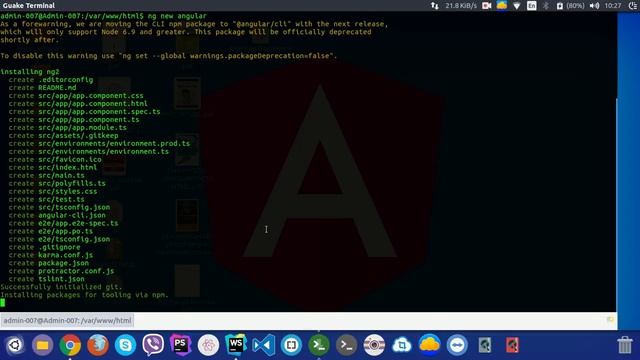Click 'karma.conf.js' in terminal output

66,255
